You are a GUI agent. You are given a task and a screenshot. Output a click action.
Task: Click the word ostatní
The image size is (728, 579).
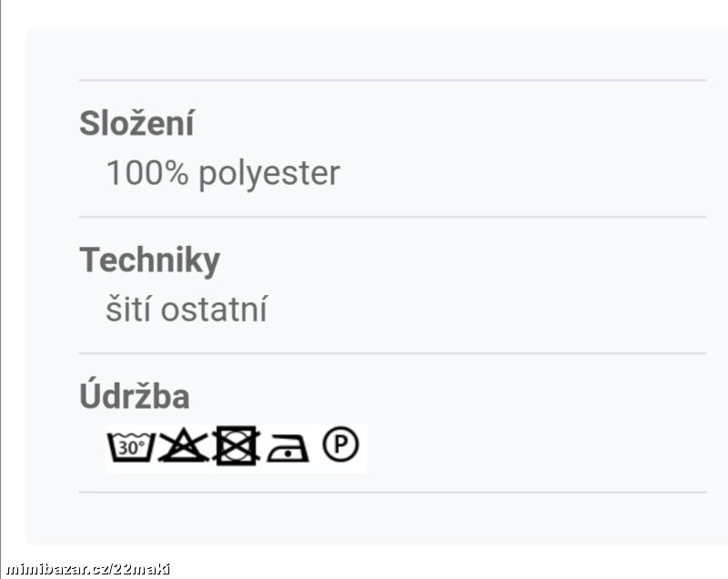click(214, 309)
